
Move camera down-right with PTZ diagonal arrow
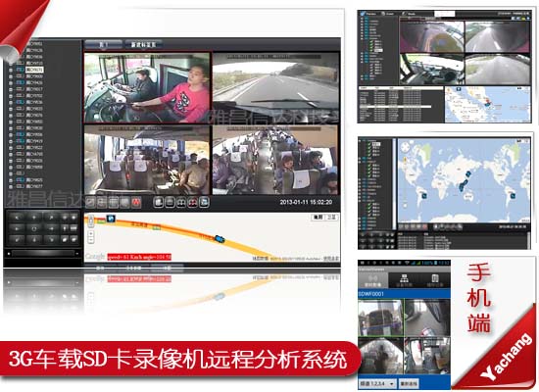[51, 239]
